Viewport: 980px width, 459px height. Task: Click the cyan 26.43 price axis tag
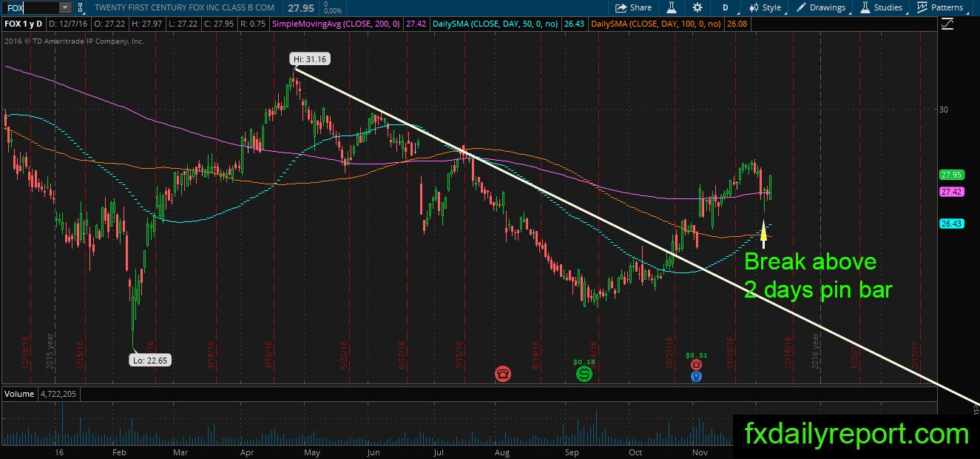click(950, 224)
